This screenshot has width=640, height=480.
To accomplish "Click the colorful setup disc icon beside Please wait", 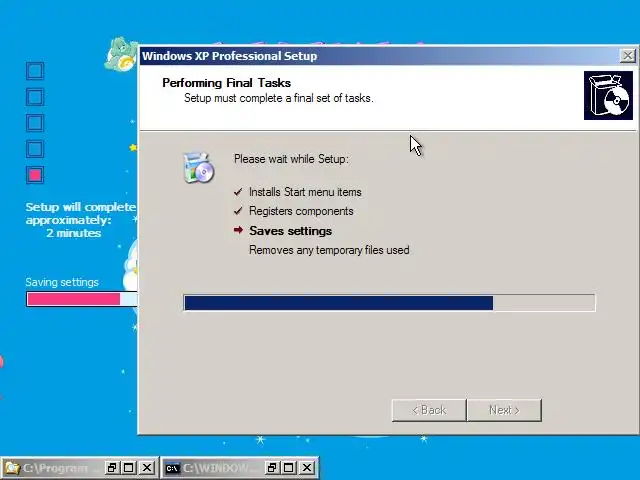I will (x=198, y=168).
